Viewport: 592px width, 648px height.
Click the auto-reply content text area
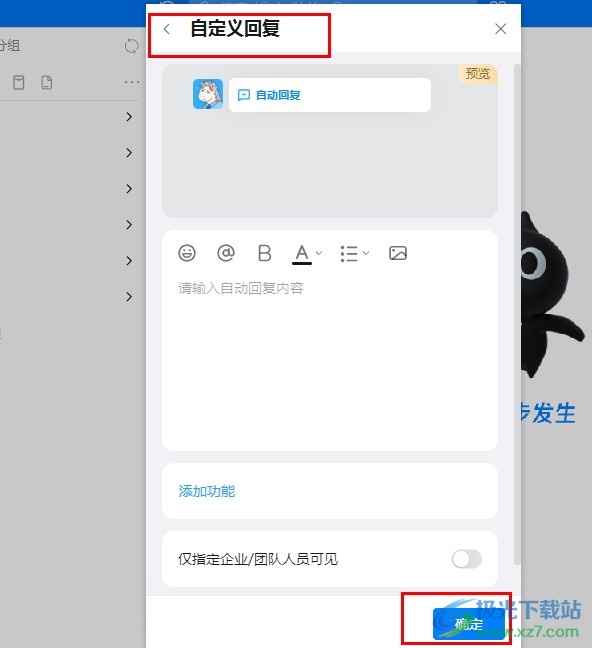coord(330,360)
